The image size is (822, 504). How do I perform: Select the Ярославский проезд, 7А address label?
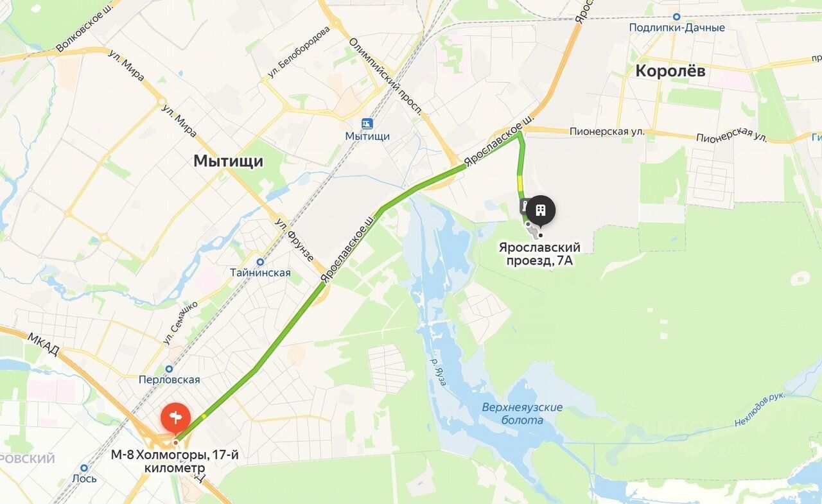tap(539, 254)
